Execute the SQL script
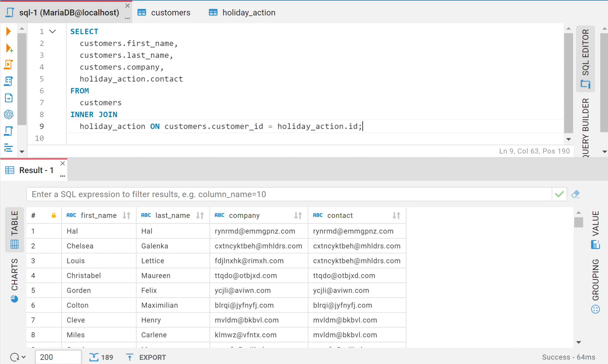The width and height of the screenshot is (608, 364). 9,64
